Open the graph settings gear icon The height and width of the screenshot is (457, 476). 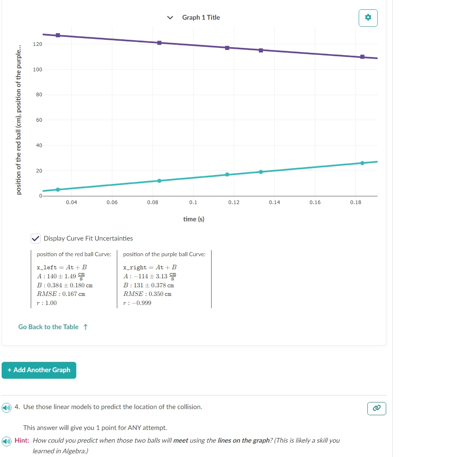pyautogui.click(x=368, y=18)
